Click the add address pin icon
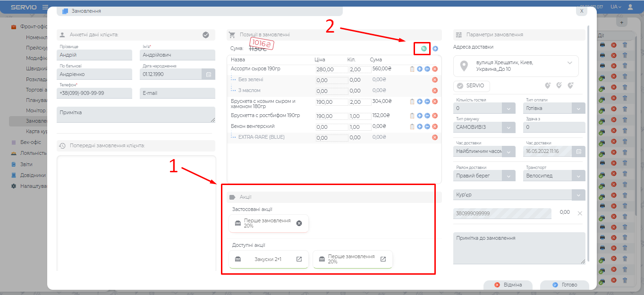Image resolution: width=644 pixels, height=295 pixels. coord(548,86)
